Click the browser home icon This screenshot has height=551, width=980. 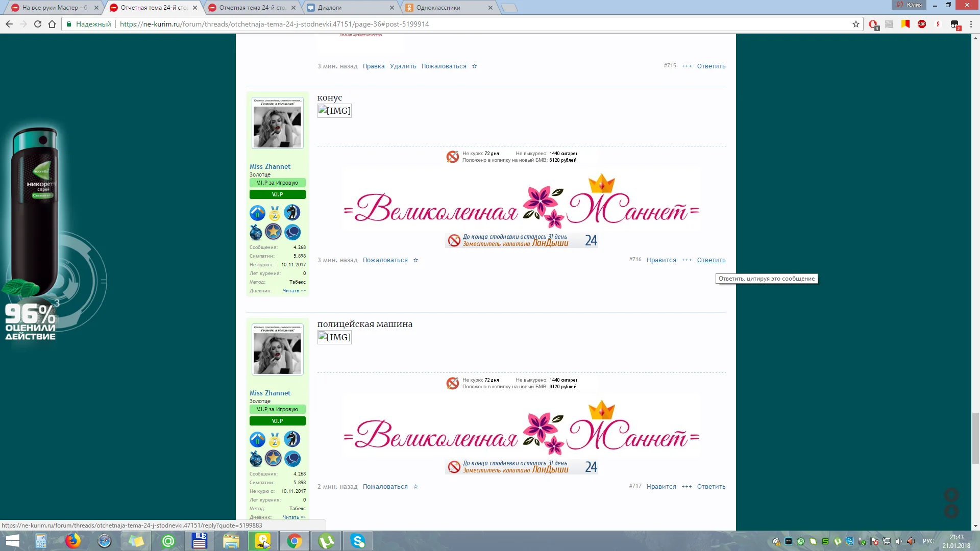point(52,24)
